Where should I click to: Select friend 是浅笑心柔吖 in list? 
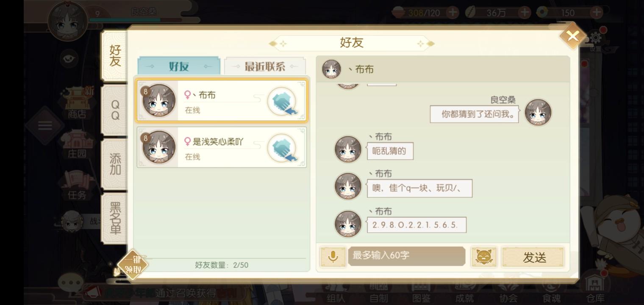tap(222, 147)
